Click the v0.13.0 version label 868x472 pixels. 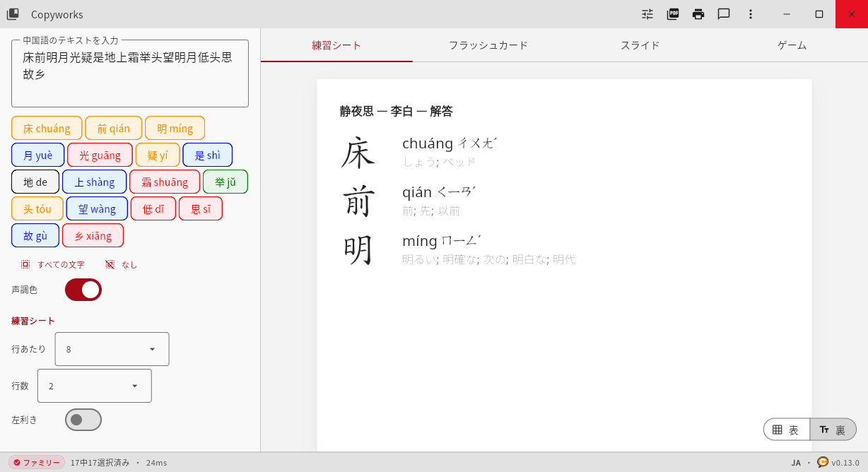pos(845,463)
